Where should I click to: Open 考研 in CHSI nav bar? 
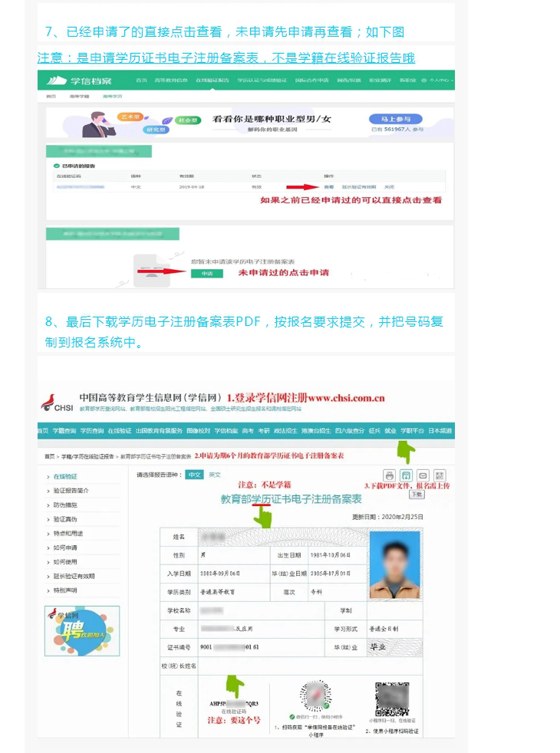264,431
